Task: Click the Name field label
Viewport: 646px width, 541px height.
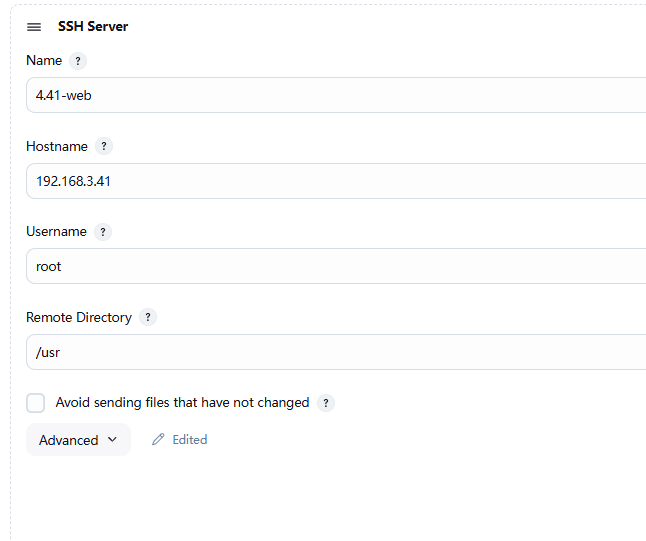Action: [x=44, y=61]
